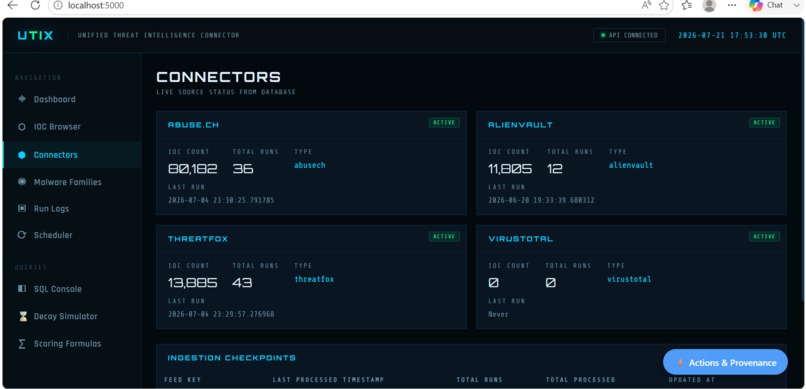Click the ABUSE.CH connector title

pyautogui.click(x=193, y=125)
